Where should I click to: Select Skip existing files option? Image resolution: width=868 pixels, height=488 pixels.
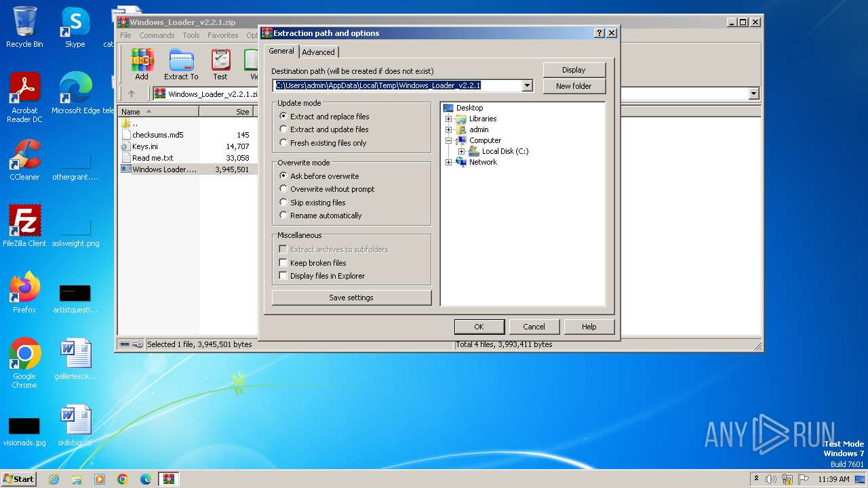tap(313, 203)
